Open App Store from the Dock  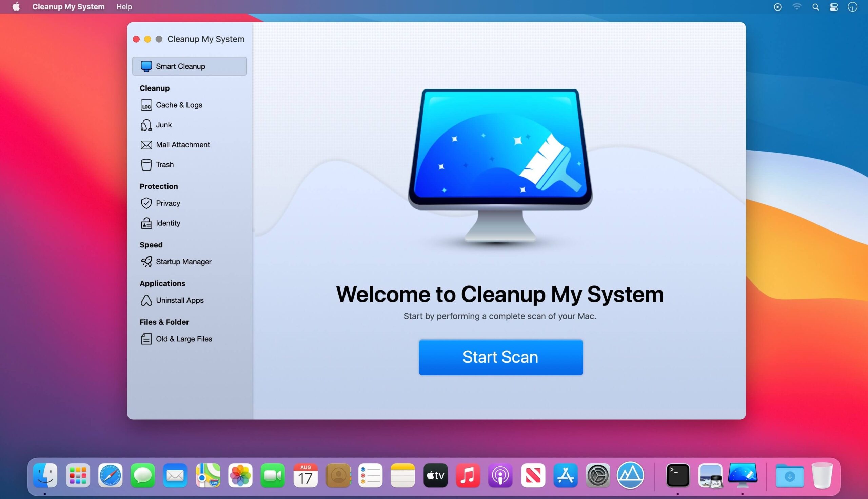(x=566, y=476)
